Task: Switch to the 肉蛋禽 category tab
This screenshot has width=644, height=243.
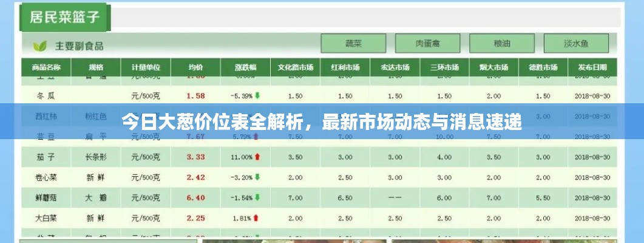Action: click(427, 43)
